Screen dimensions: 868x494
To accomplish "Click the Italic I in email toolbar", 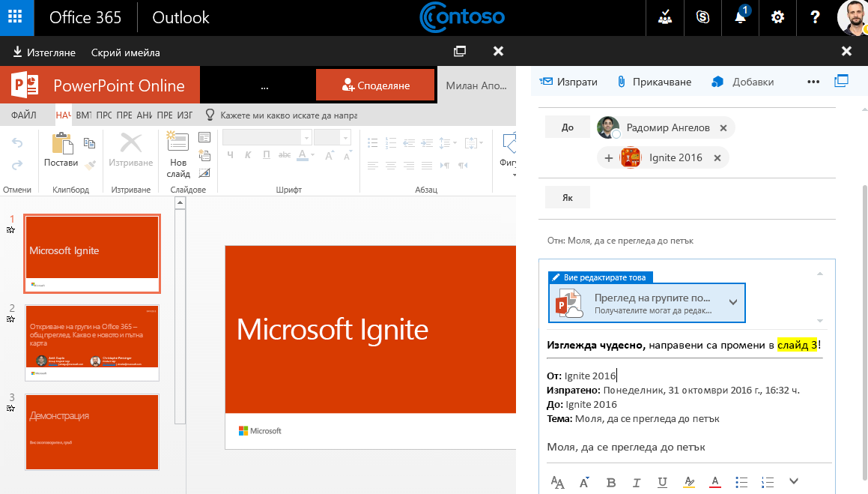I will (x=637, y=482).
